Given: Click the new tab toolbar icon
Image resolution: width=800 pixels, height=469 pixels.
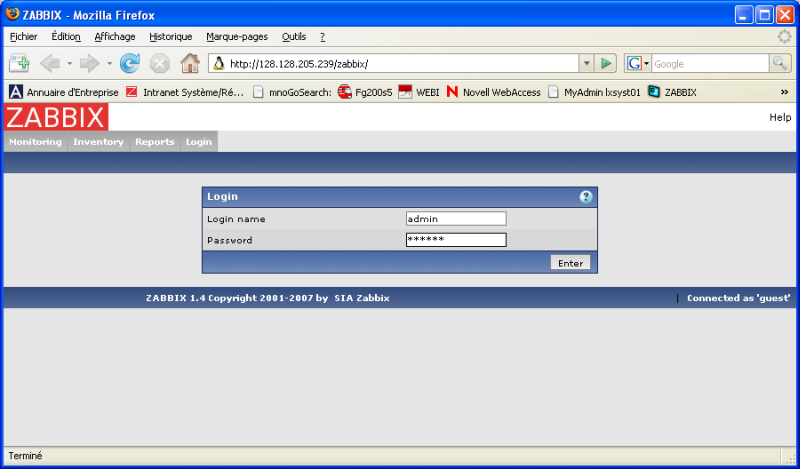Looking at the screenshot, I should tap(19, 64).
